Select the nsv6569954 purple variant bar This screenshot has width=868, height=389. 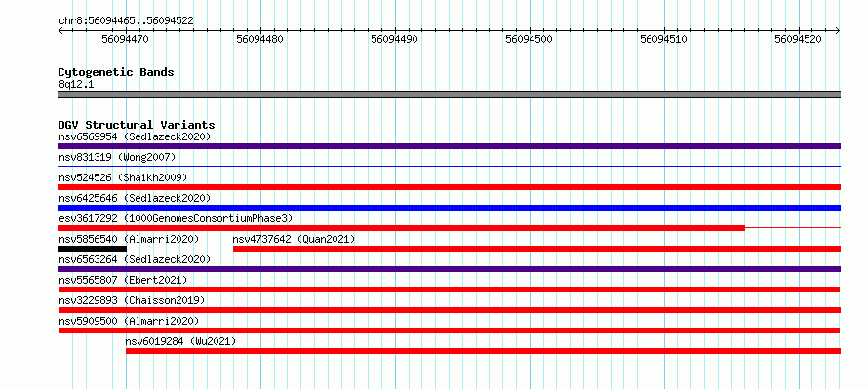point(449,146)
